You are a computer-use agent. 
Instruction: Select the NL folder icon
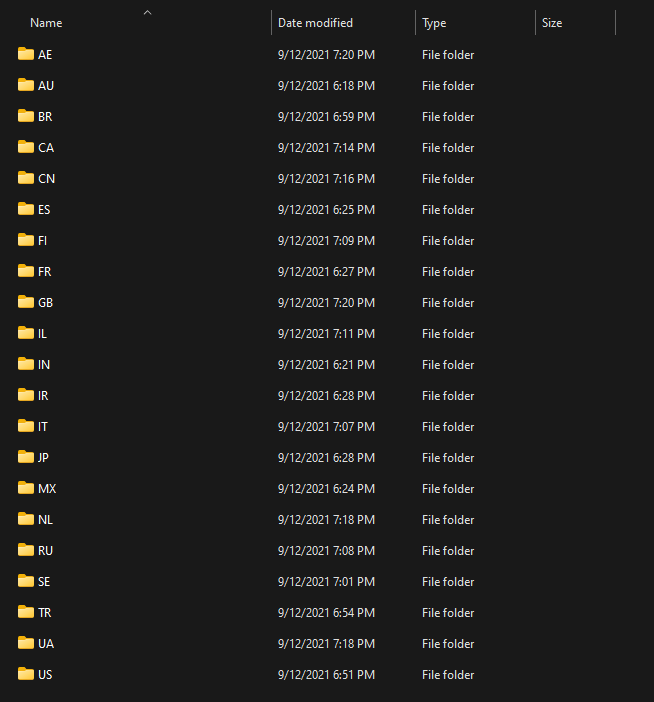(x=26, y=519)
